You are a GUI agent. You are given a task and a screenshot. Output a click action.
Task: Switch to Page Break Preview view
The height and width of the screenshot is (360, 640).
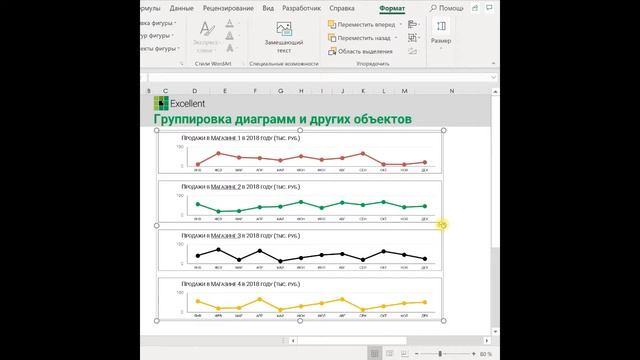point(404,353)
